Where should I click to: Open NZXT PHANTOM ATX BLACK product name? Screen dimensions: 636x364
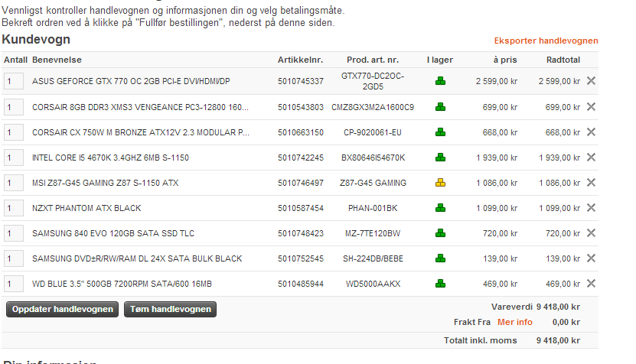pyautogui.click(x=86, y=208)
